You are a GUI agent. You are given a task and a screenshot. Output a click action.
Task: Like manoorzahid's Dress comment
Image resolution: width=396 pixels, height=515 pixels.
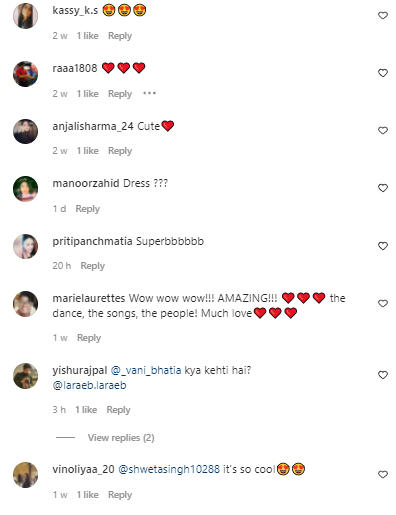[x=383, y=188]
